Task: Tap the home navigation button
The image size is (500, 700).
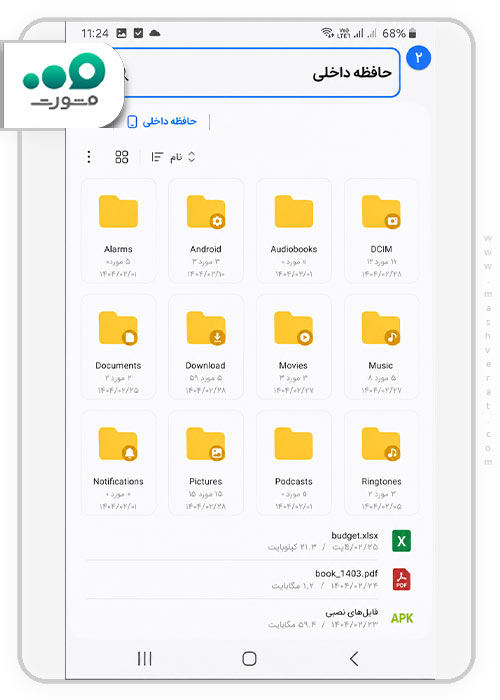Action: coord(250,658)
